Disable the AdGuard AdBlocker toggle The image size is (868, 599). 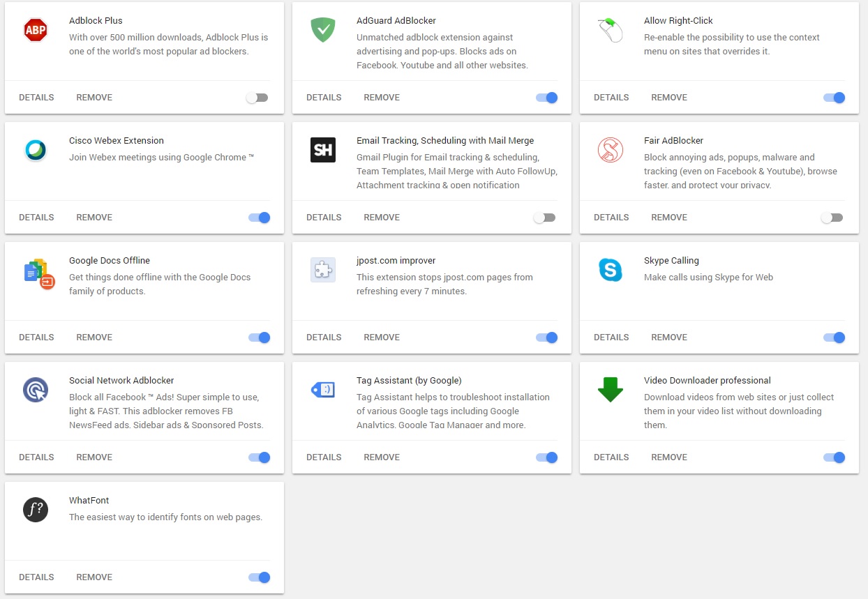pyautogui.click(x=546, y=98)
